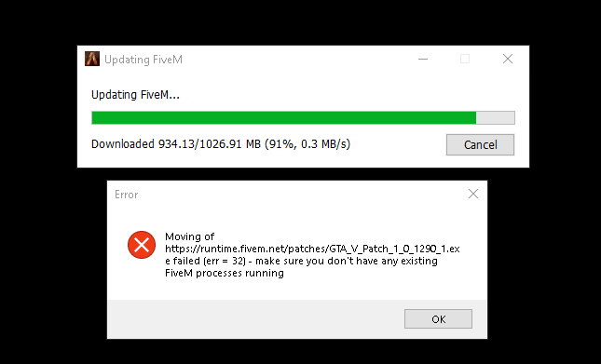Click the Downloaded 934.13/1026.91 MB text
Viewport: 601px width, 364px height.
pos(221,144)
